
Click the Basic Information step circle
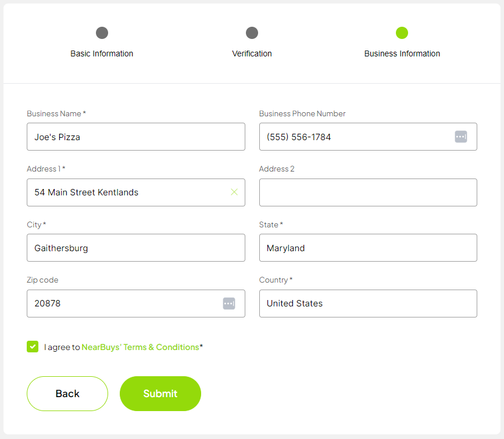tap(102, 33)
